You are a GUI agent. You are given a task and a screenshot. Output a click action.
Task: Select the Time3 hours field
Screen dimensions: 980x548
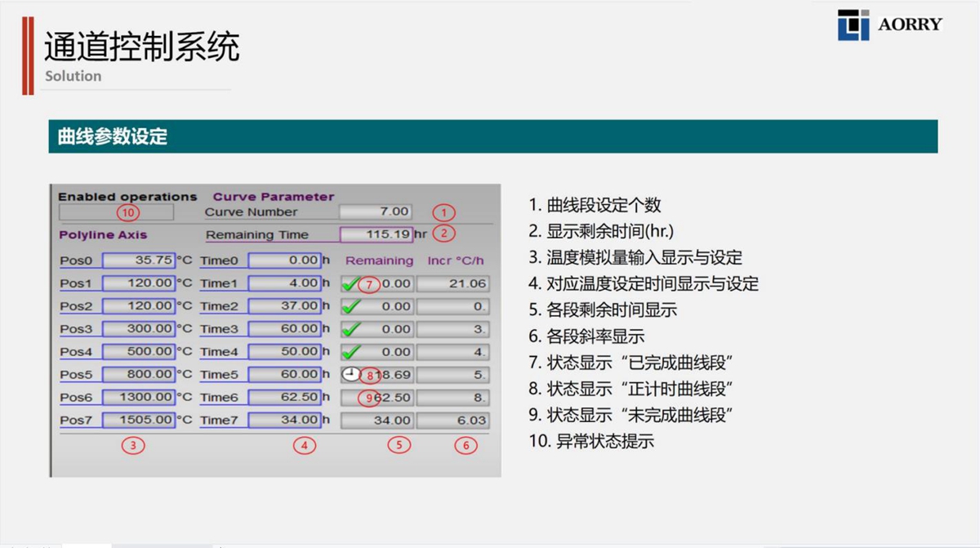284,329
